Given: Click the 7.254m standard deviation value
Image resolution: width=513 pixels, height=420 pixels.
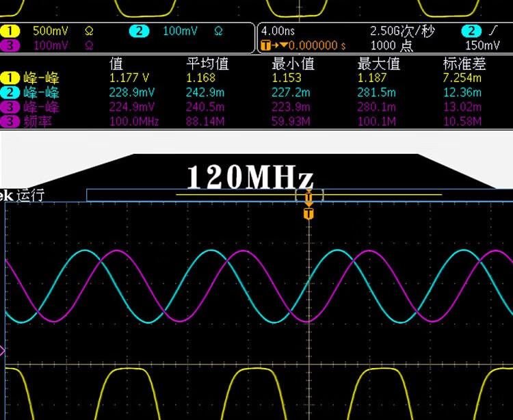Looking at the screenshot, I should (462, 78).
